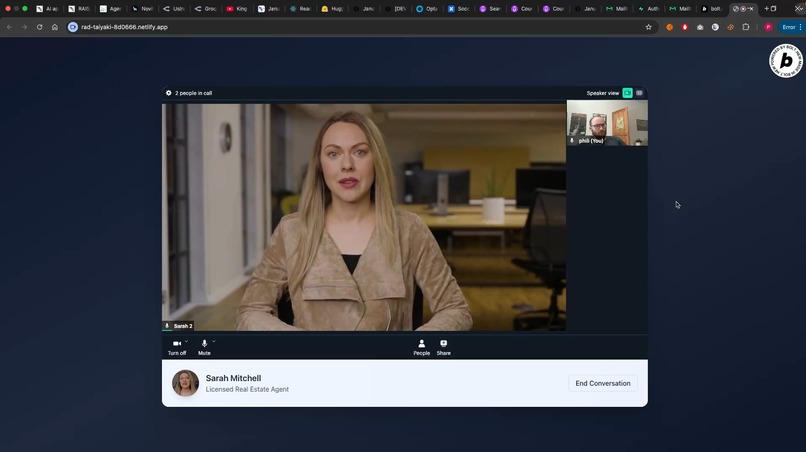This screenshot has height=452, width=806.
Task: Switch to the 'AI ap' tab
Action: pos(47,9)
